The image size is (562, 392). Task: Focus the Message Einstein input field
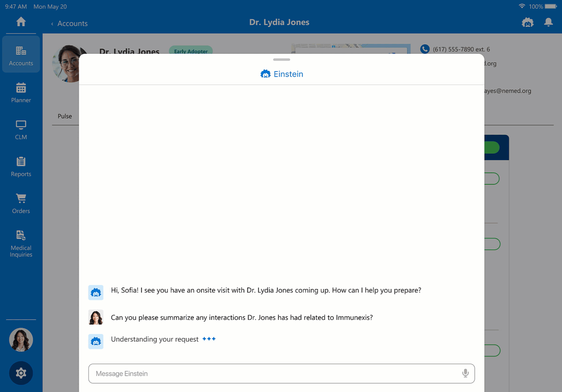[282, 373]
